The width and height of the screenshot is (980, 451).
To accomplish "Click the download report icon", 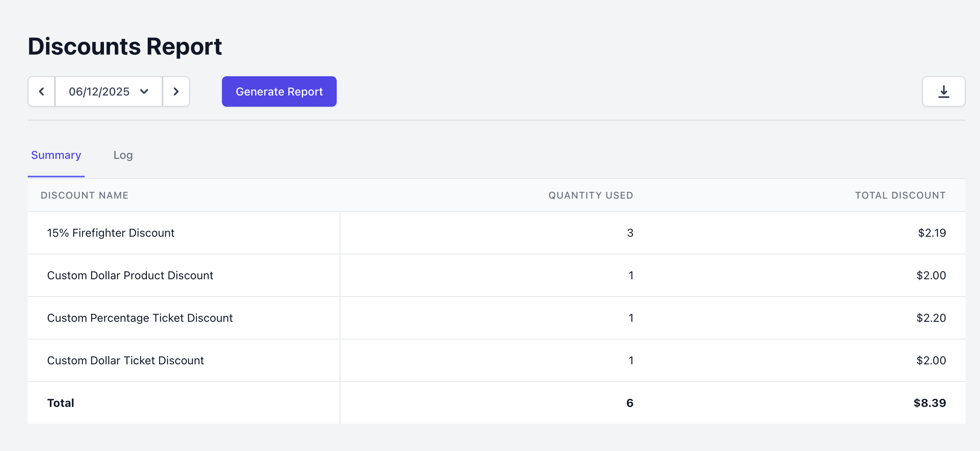I will click(x=943, y=91).
